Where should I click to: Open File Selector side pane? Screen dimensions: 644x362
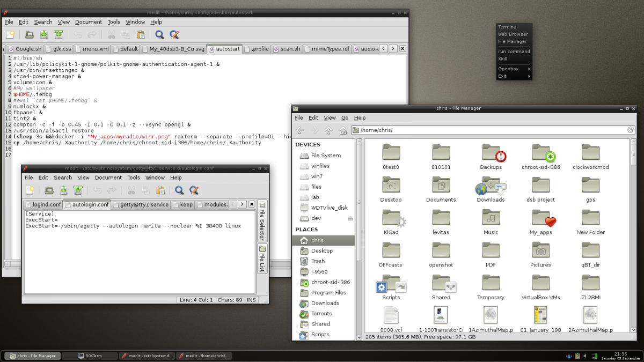[x=262, y=220]
